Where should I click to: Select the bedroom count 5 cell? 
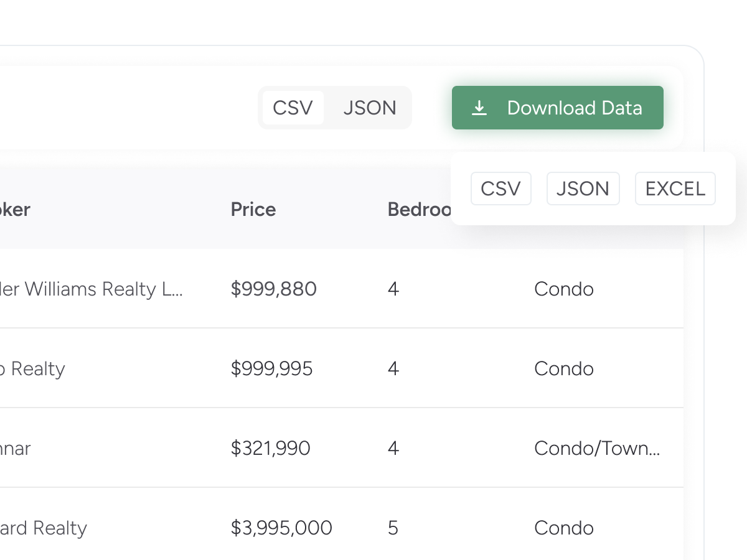pos(393,528)
